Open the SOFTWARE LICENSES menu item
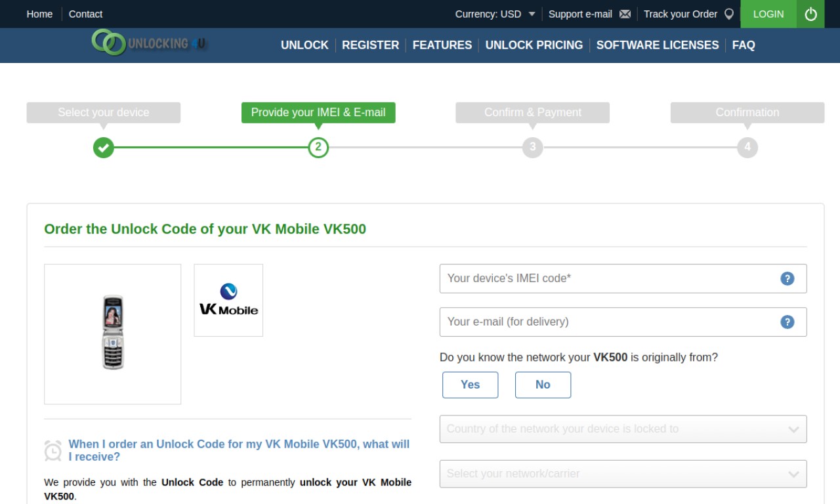840x504 pixels. point(658,45)
